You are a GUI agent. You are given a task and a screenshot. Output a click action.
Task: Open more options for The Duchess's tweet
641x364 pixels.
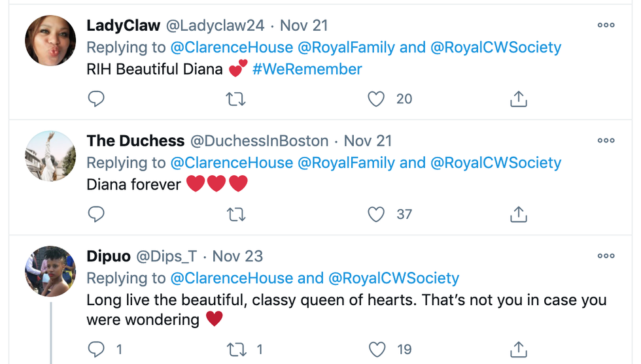coord(606,141)
